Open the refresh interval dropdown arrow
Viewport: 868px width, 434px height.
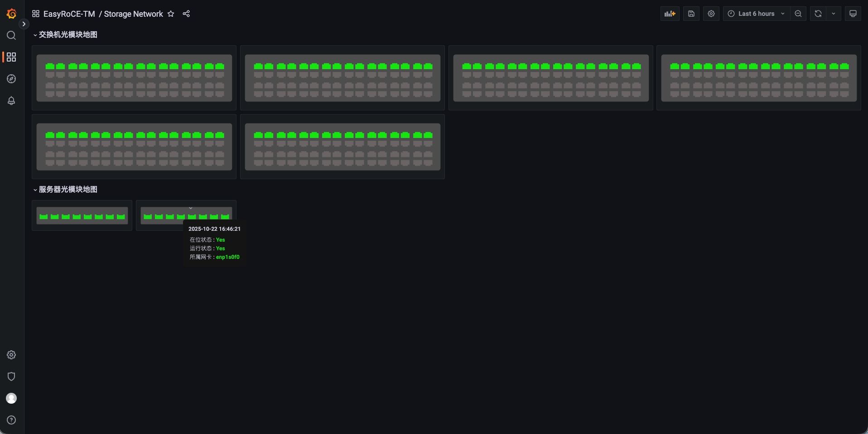833,14
